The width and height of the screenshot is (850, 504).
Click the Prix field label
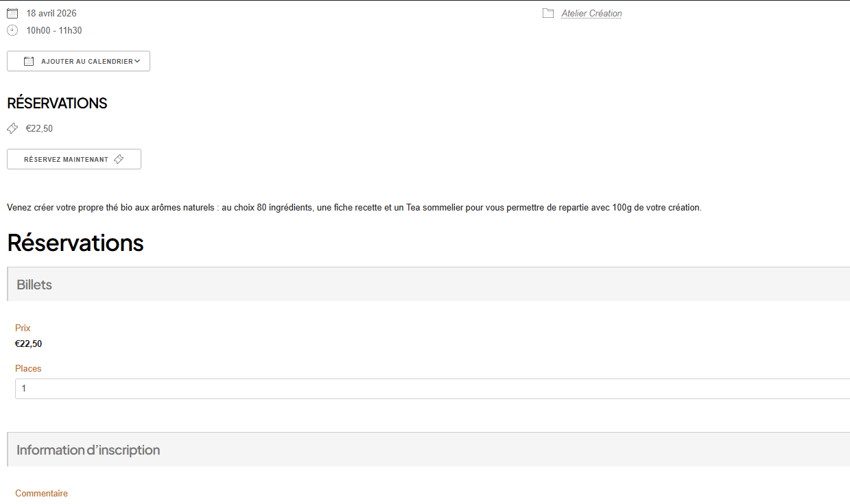(x=23, y=328)
